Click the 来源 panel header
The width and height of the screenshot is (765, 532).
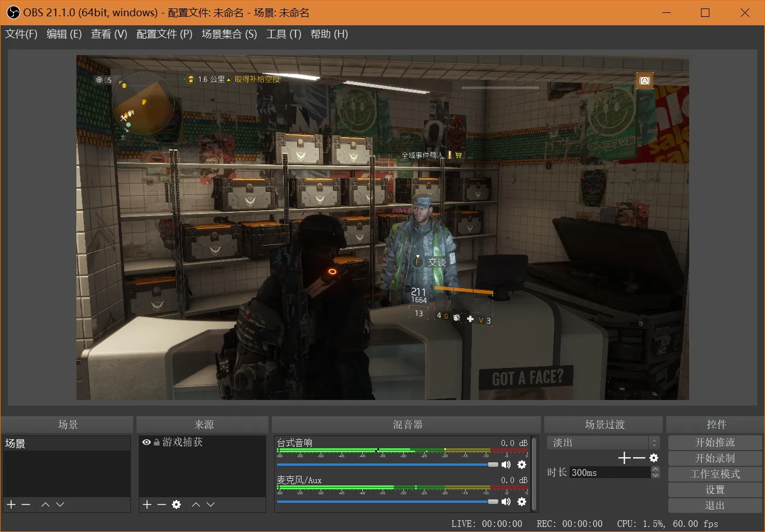(x=203, y=425)
